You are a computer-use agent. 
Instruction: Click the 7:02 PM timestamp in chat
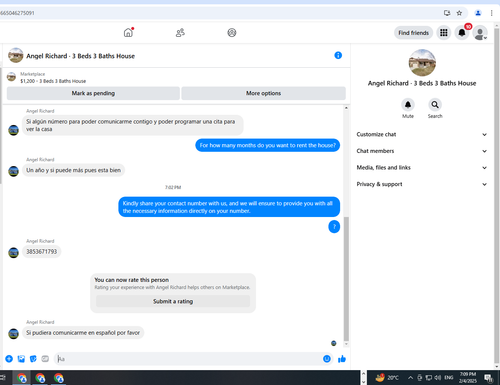pos(173,187)
